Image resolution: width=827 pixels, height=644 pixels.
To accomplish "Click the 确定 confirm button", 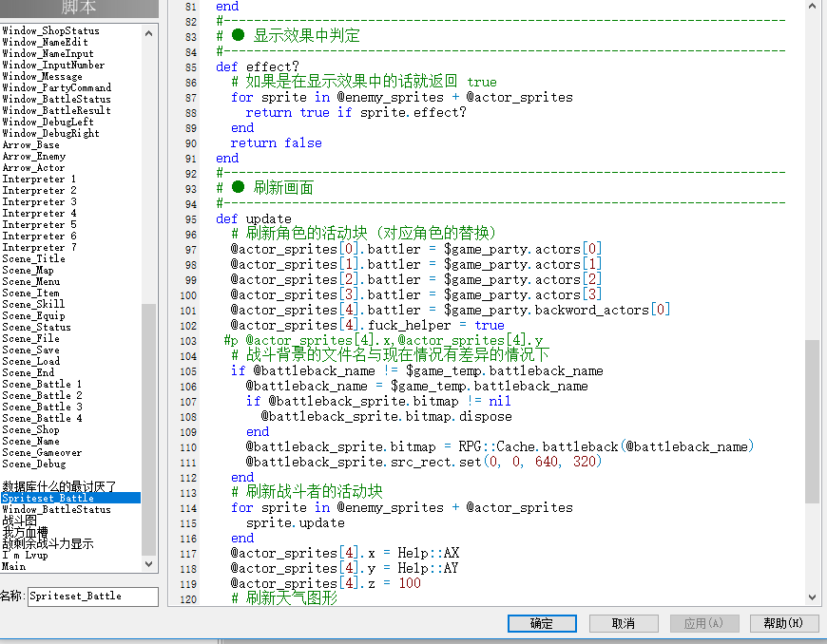I will [x=542, y=623].
